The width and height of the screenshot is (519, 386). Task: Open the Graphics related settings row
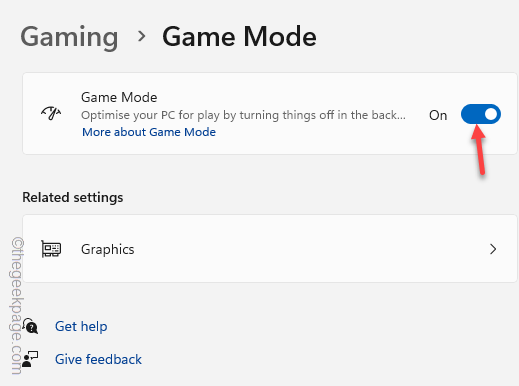pos(270,249)
